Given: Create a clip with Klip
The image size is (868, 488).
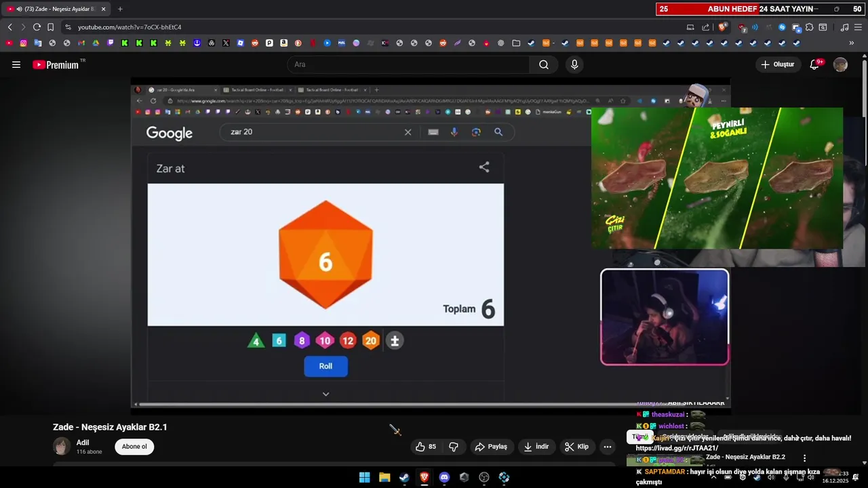Looking at the screenshot, I should [x=577, y=447].
